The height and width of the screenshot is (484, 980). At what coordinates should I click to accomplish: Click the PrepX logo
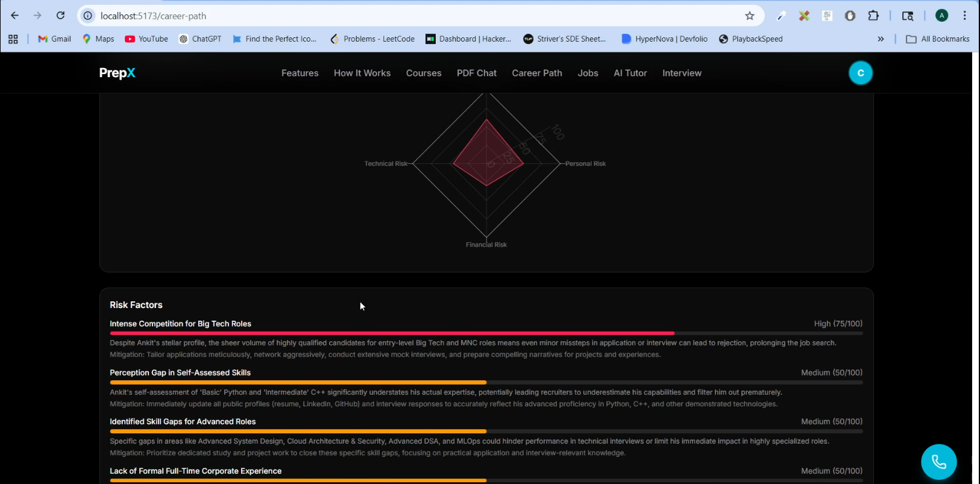117,73
